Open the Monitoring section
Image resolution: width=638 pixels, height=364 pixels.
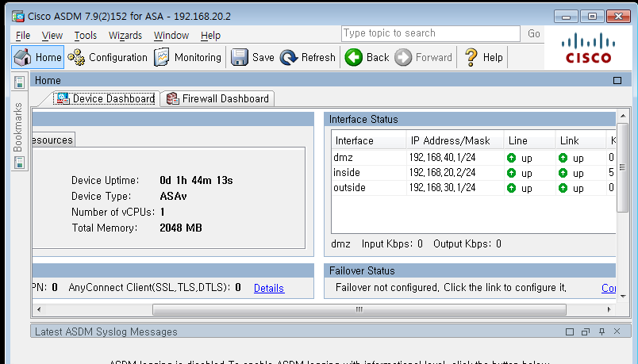[187, 57]
